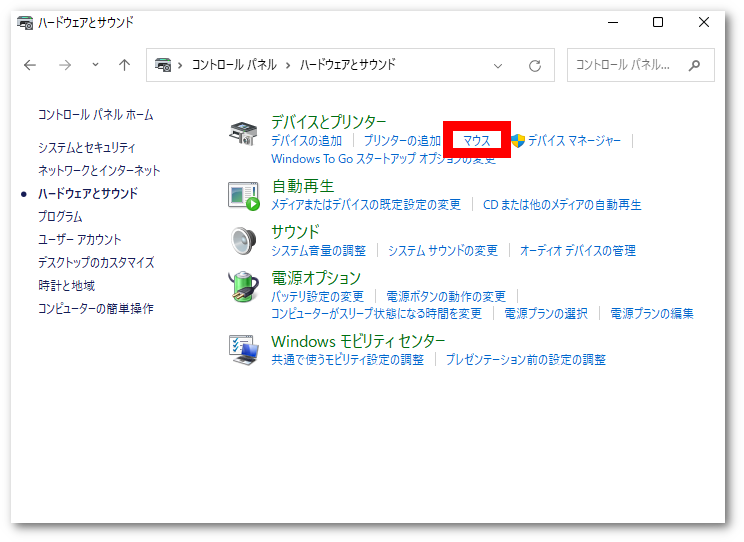744x542 pixels.
Task: Click バッテリ設定の変更 link
Action: coord(317,297)
